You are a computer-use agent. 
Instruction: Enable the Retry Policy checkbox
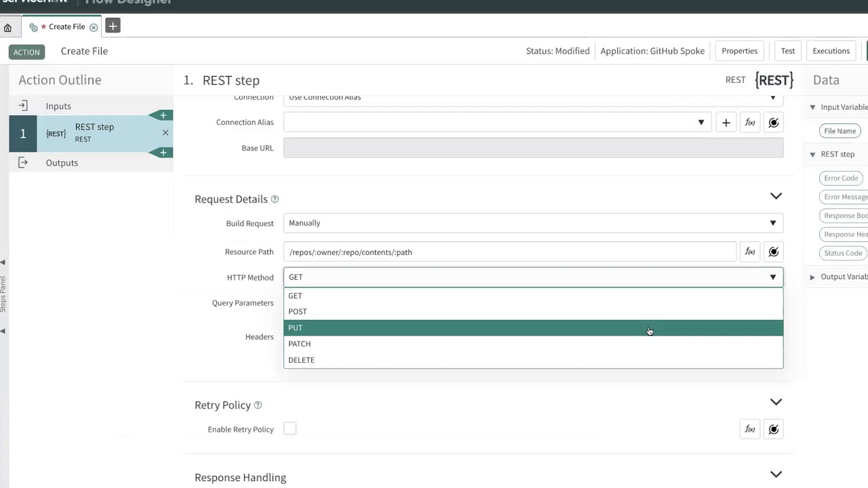pyautogui.click(x=290, y=429)
